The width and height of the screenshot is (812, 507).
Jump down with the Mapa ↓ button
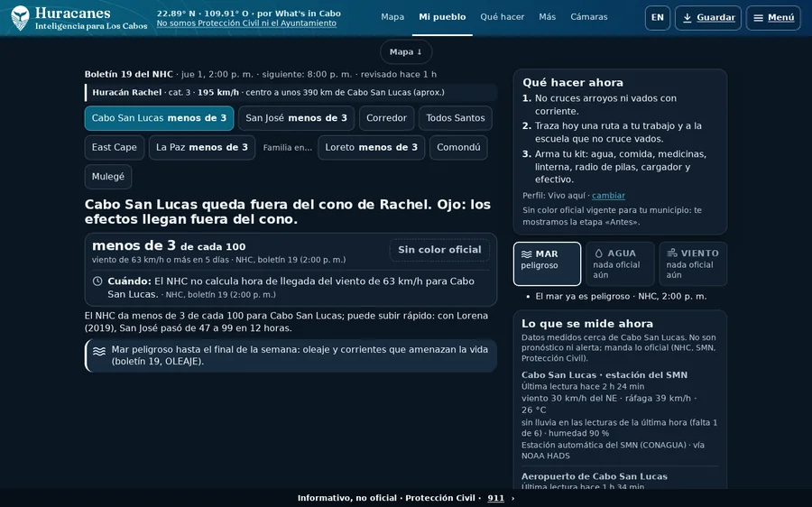tap(405, 51)
